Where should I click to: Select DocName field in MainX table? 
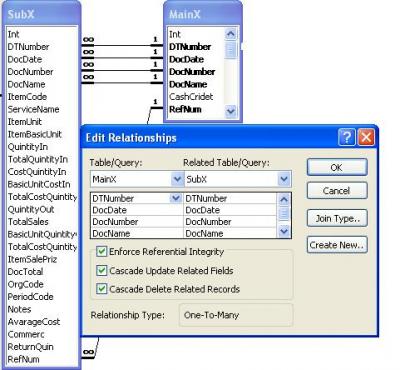(x=188, y=84)
